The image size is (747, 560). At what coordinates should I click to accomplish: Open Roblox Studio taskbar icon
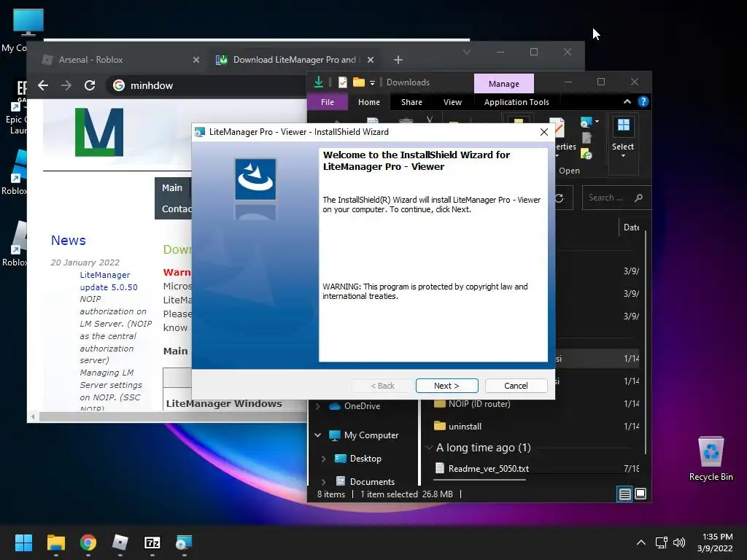coord(120,542)
